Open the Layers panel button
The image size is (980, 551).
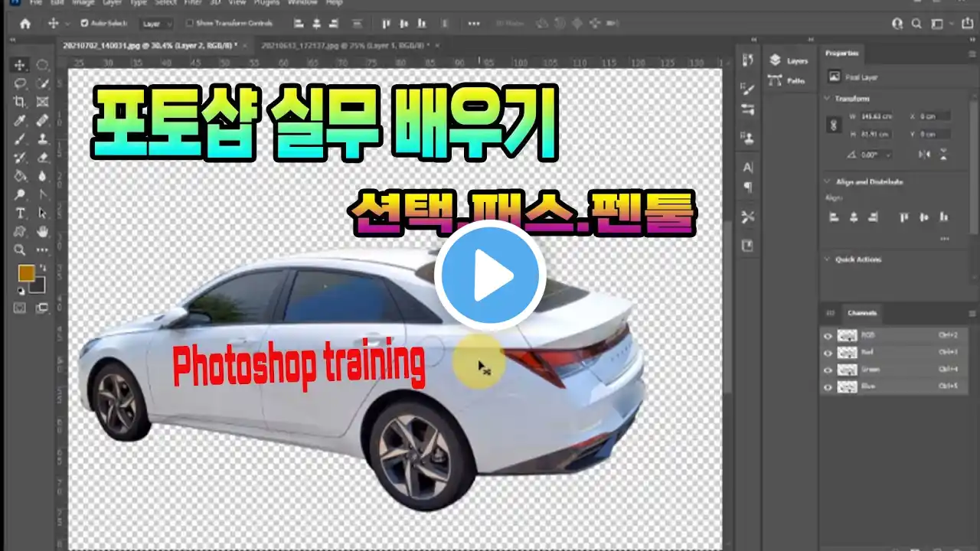[788, 60]
